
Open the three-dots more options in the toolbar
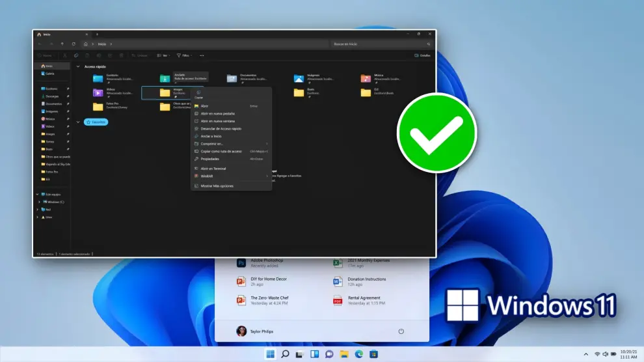(x=202, y=55)
